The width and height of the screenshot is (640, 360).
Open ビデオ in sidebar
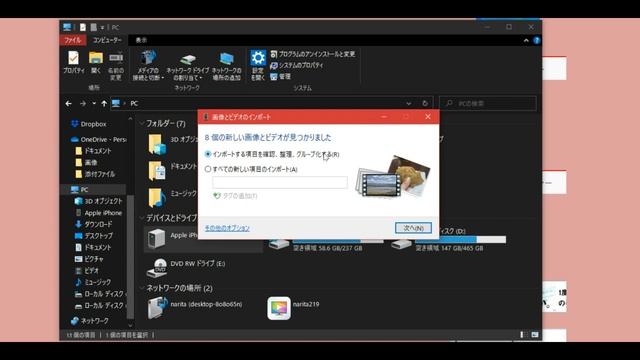[x=87, y=271]
